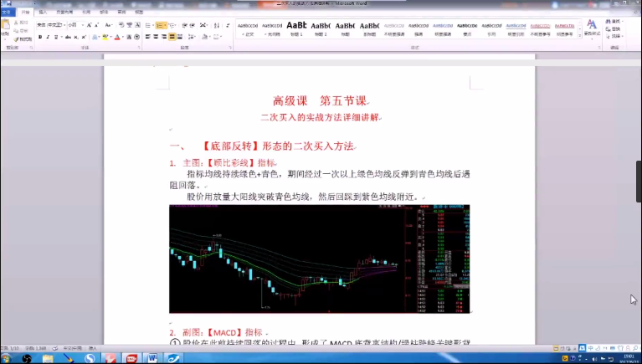Image resolution: width=642 pixels, height=364 pixels.
Task: Open the font size dropdown
Action: (x=83, y=25)
